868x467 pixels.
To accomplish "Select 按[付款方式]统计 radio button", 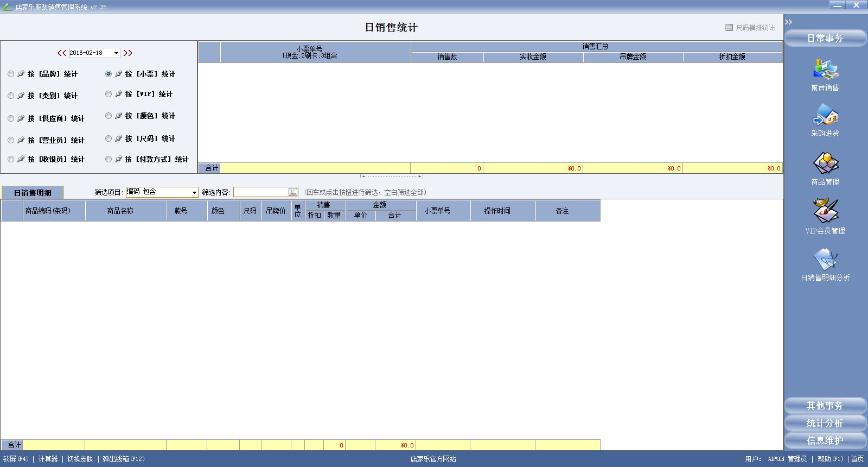I will point(108,159).
